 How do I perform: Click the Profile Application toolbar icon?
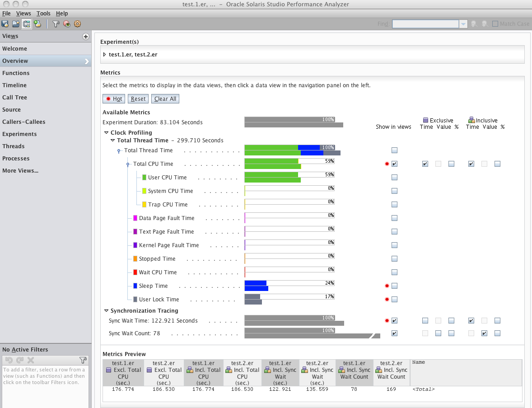tap(5, 24)
